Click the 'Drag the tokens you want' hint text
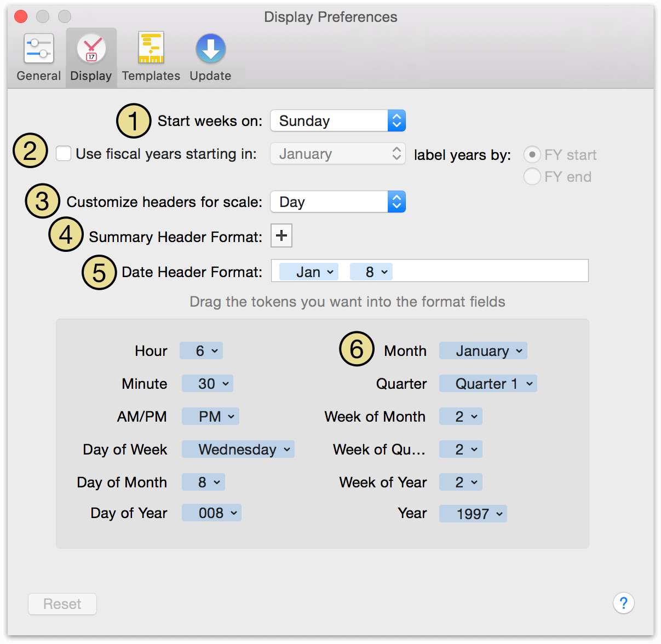Image resolution: width=661 pixels, height=644 pixels. click(x=347, y=302)
